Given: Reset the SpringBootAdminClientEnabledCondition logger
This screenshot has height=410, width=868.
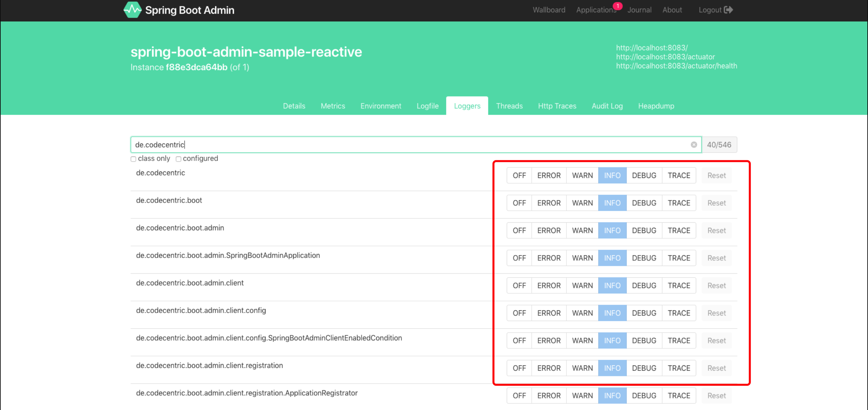Looking at the screenshot, I should pos(716,341).
